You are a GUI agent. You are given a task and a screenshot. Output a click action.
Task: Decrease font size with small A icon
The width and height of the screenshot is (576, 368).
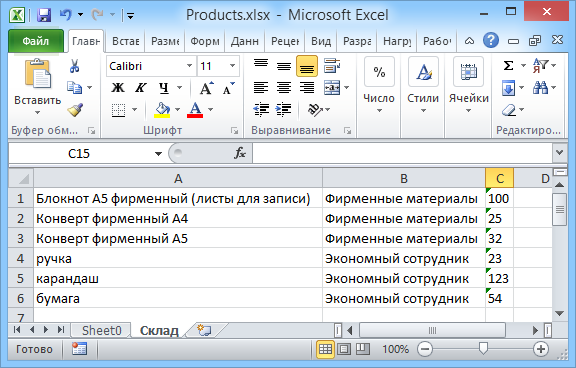click(228, 88)
